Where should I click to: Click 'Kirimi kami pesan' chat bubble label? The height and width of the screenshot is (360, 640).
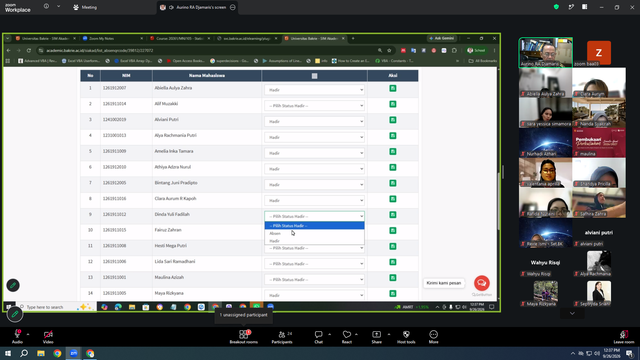444,283
